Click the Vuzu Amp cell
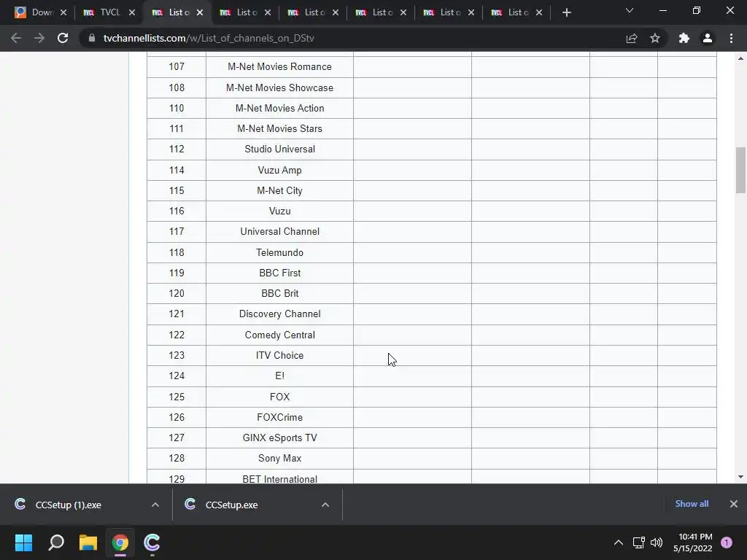The image size is (747, 560). pos(279,170)
